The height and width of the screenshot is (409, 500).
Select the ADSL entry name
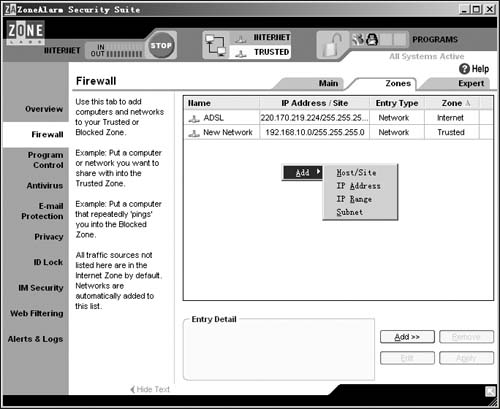[x=214, y=118]
